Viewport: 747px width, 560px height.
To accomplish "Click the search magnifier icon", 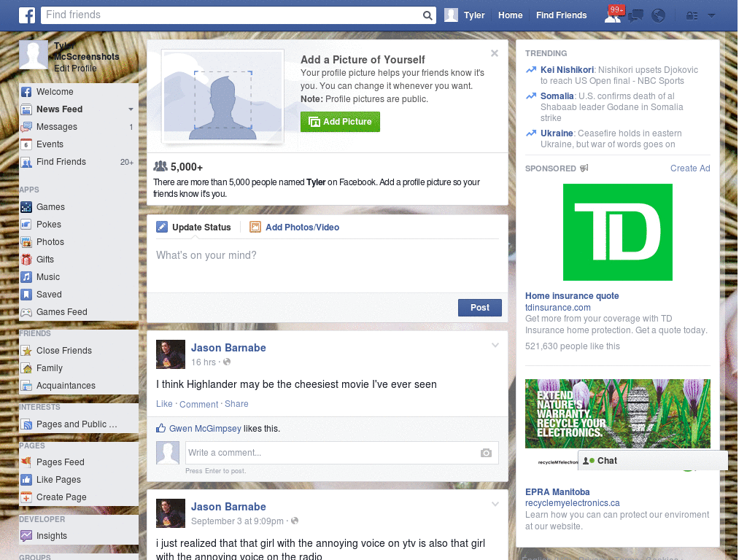I will pyautogui.click(x=427, y=15).
